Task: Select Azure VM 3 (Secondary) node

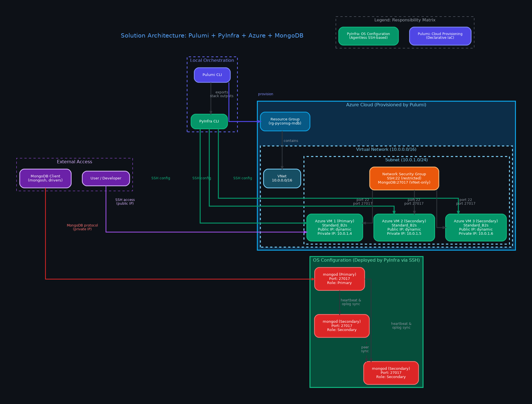Action: coord(476,227)
